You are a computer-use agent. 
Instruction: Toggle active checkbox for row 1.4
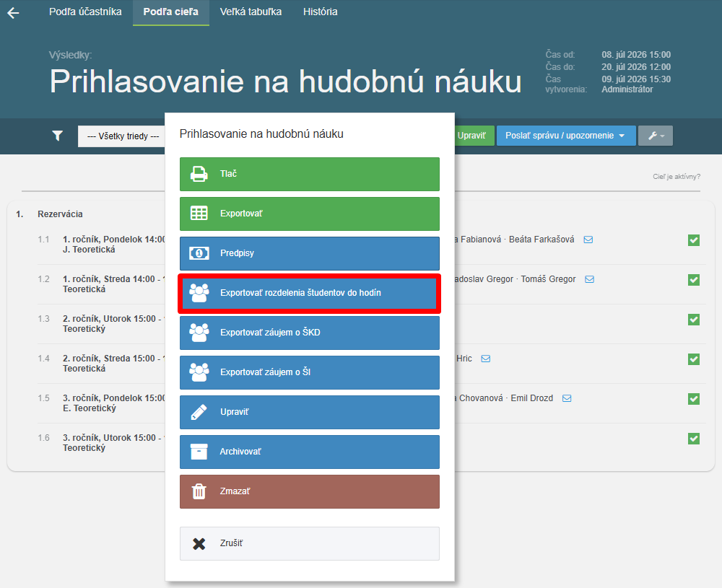pos(694,359)
